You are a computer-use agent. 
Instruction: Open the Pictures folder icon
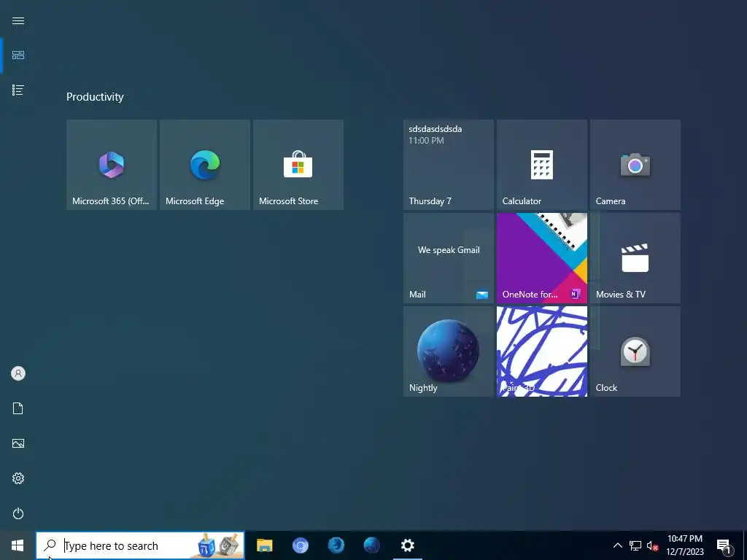[x=18, y=443]
